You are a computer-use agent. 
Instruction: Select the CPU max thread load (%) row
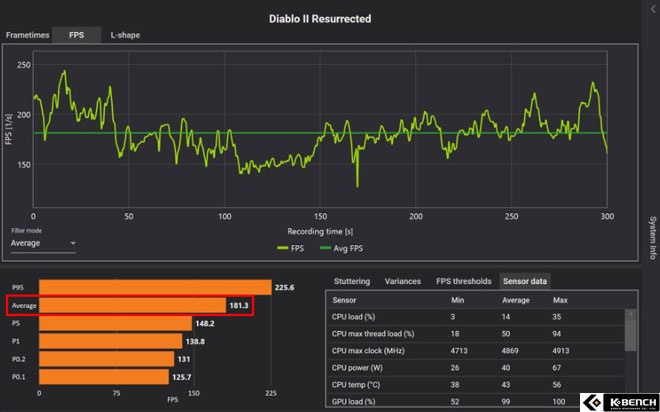click(476, 334)
